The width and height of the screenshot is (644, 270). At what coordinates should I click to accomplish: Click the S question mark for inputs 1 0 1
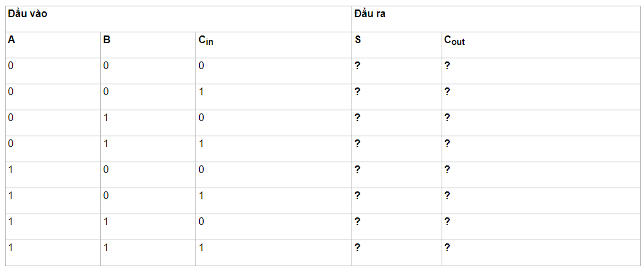click(x=357, y=196)
